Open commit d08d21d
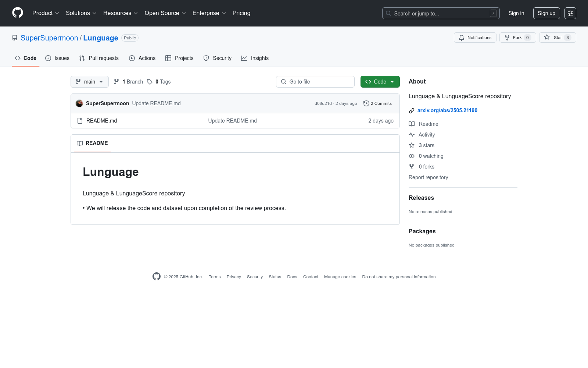This screenshot has height=368, width=588. [x=323, y=103]
